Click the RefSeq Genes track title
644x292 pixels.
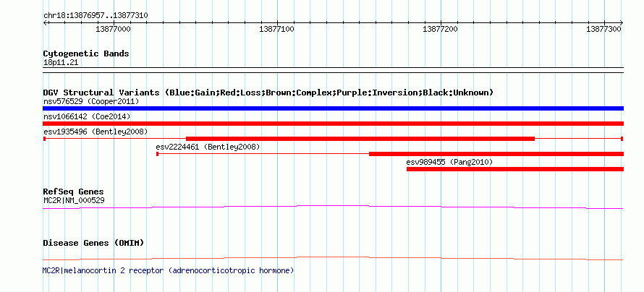73,192
